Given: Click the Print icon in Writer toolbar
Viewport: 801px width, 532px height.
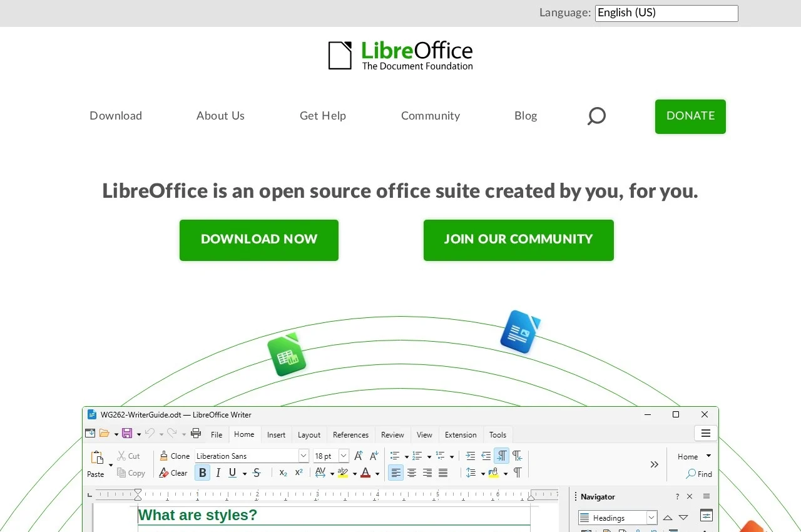Looking at the screenshot, I should [196, 433].
